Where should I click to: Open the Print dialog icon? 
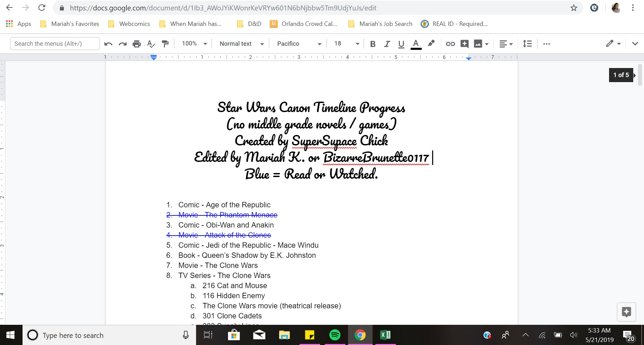coord(137,43)
